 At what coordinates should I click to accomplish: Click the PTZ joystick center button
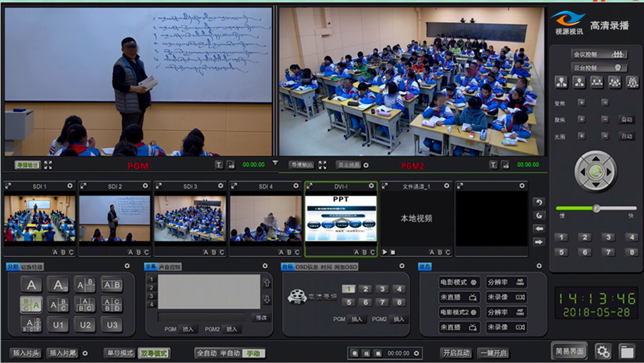click(x=595, y=172)
